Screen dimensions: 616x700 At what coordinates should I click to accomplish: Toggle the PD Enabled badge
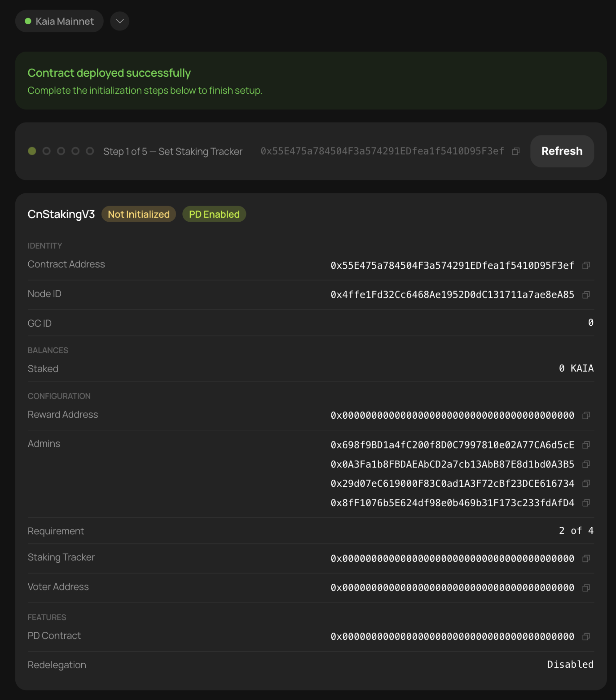click(x=214, y=214)
